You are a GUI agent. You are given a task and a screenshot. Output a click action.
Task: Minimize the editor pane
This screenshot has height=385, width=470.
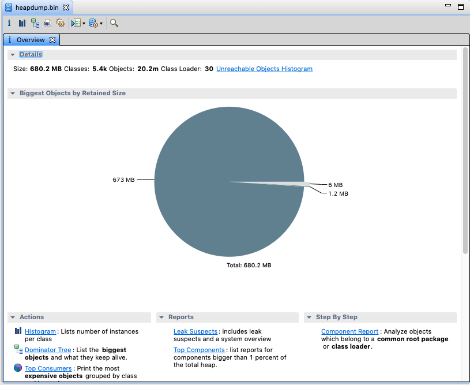[x=448, y=6]
